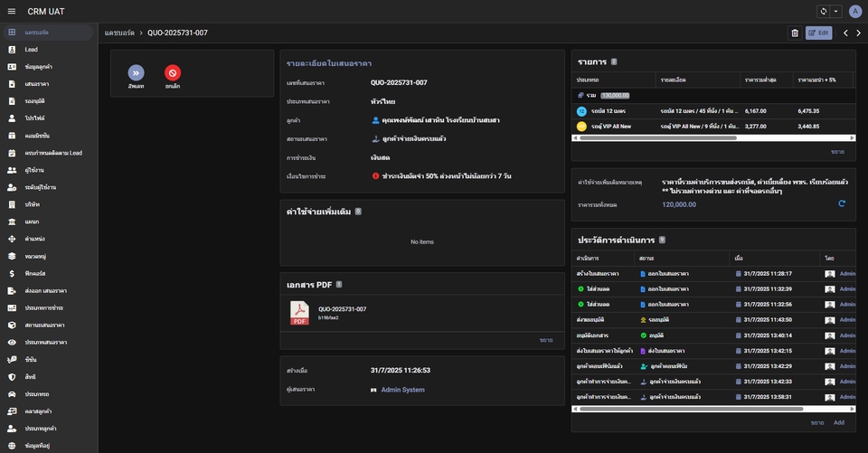The height and width of the screenshot is (453, 868).
Task: Open the dropdown arrow beside top refresh
Action: pos(835,11)
